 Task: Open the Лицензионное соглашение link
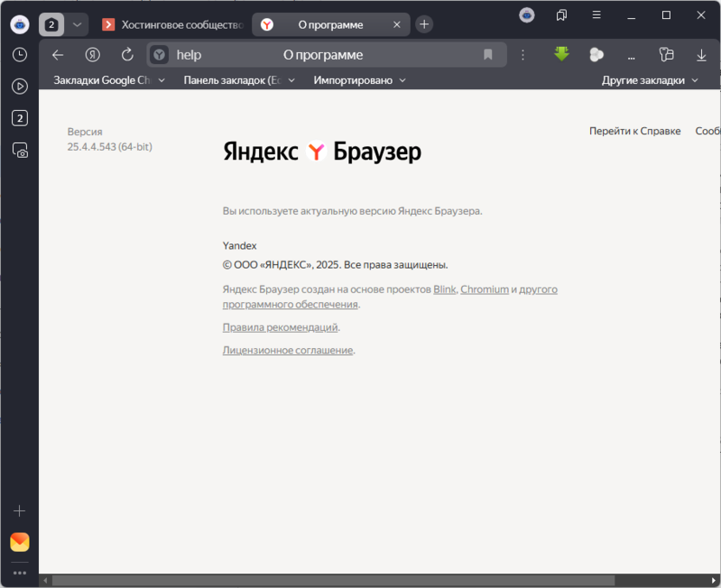tap(288, 350)
